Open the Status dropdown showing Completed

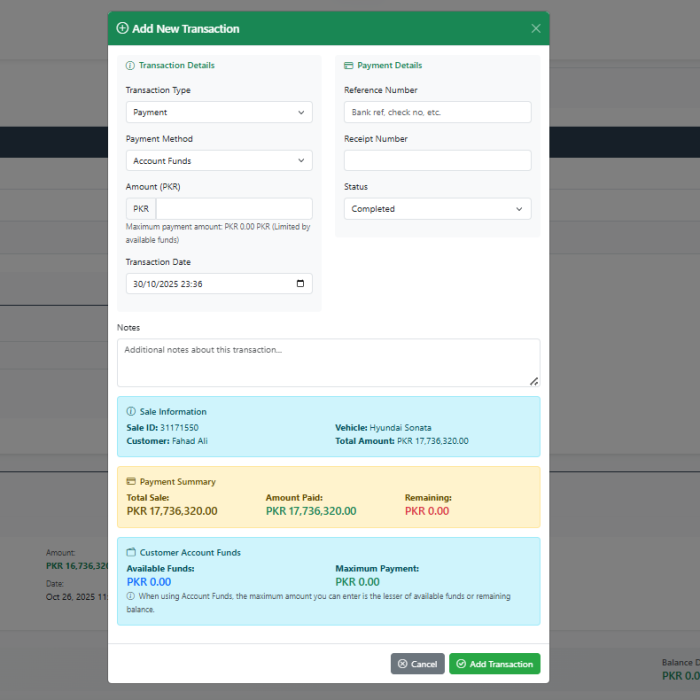(x=437, y=209)
